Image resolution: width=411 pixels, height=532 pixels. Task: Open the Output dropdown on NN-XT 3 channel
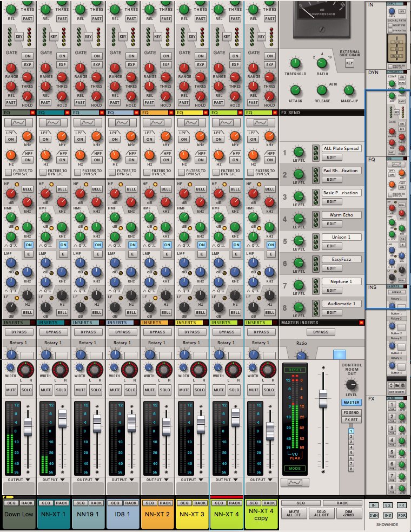click(x=193, y=480)
